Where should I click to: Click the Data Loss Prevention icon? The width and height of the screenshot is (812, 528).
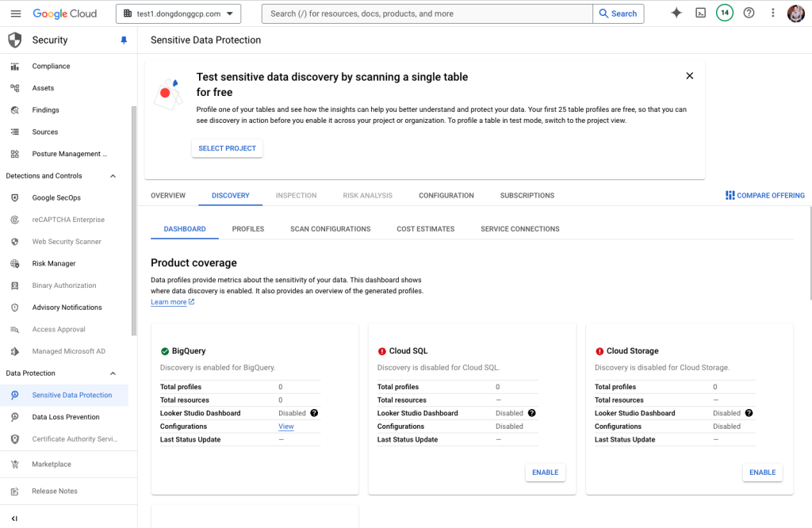tap(15, 417)
